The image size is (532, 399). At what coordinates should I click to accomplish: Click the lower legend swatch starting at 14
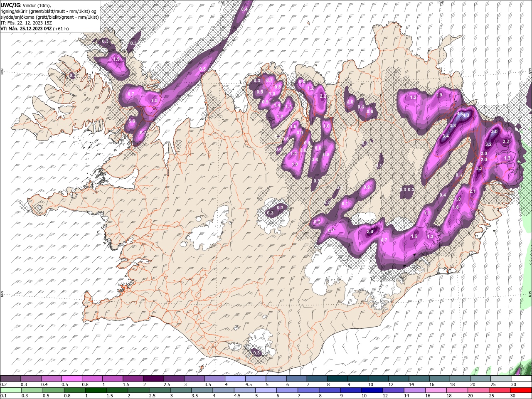coord(414,390)
